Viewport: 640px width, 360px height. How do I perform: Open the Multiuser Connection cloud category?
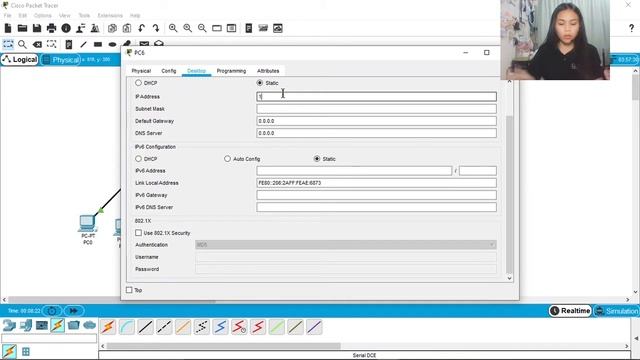pyautogui.click(x=89, y=325)
